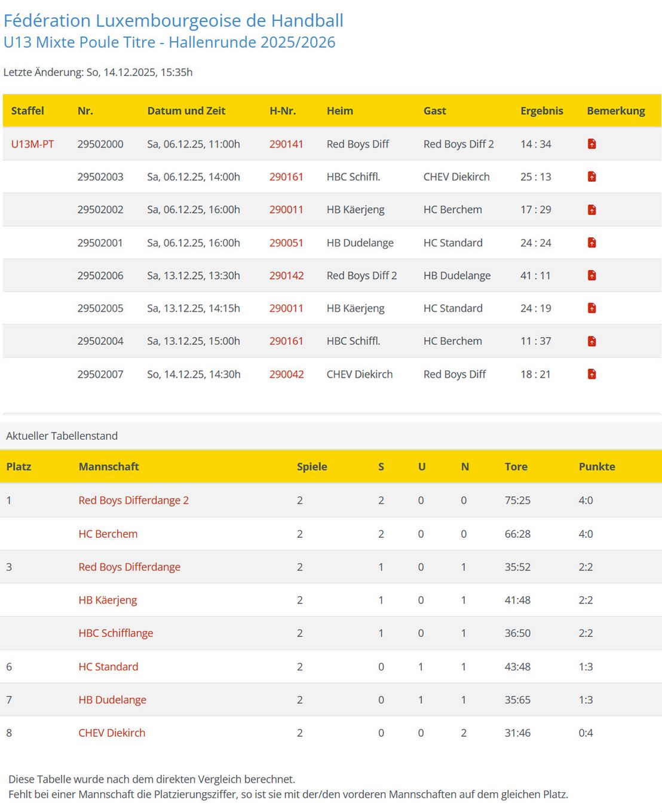Click the Fédération Luxembourgeoise de Handball heading
662x812 pixels.
(x=173, y=20)
